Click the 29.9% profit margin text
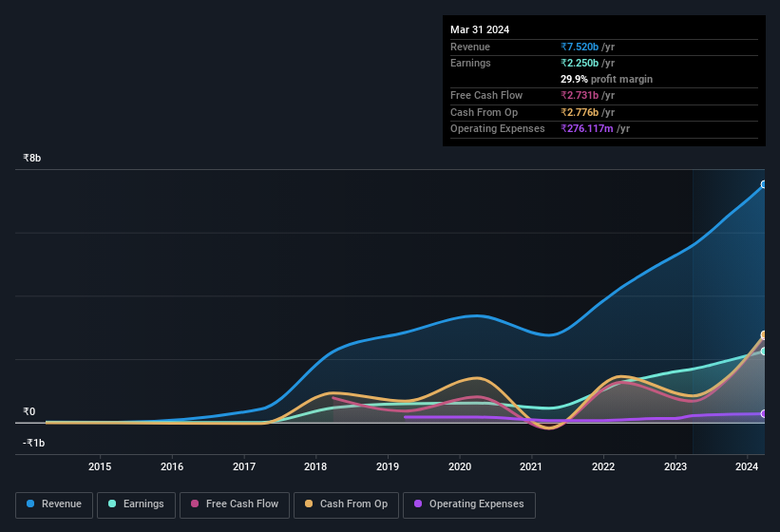780x532 pixels. click(606, 79)
